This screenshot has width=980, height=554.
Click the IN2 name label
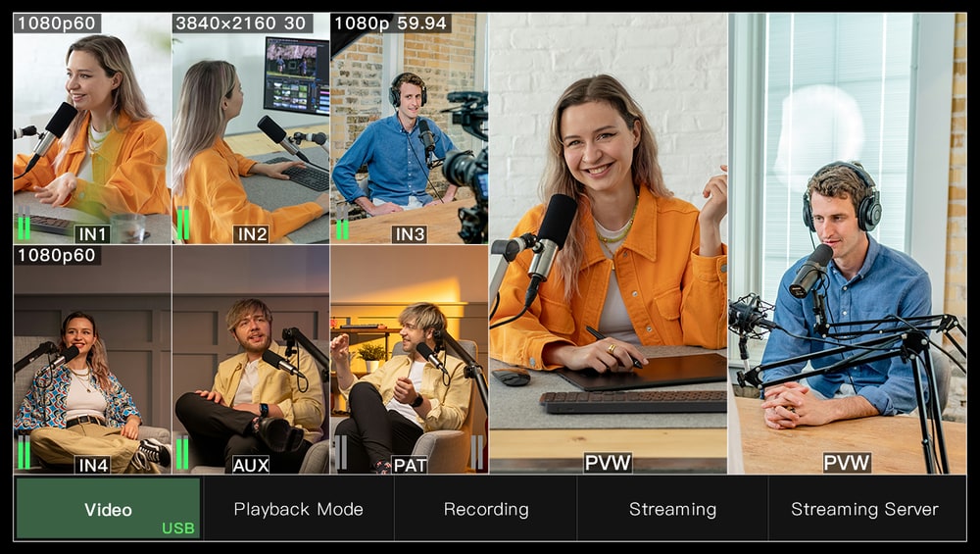(x=252, y=234)
